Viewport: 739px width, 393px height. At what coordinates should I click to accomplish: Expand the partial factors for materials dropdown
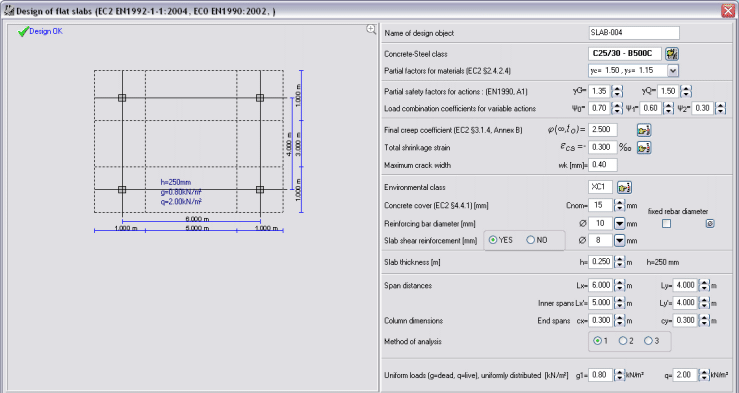click(x=673, y=71)
